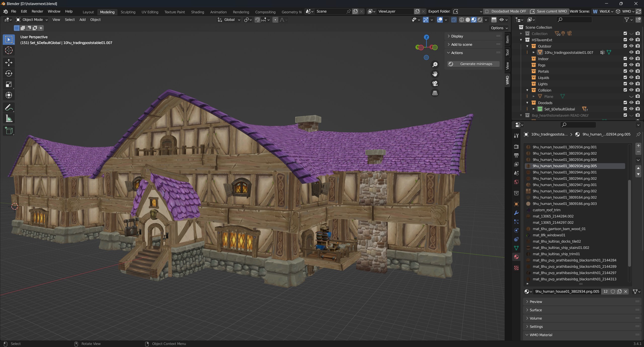This screenshot has width=644, height=347.
Task: Click the outliner search field
Action: coord(574,20)
